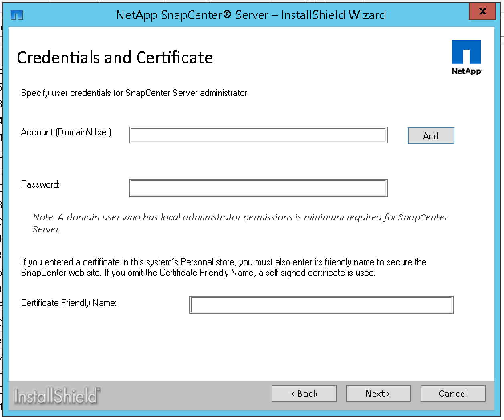Screen dimensions: 504x420
Task: Proceed by clicking Next >
Action: [x=378, y=393]
